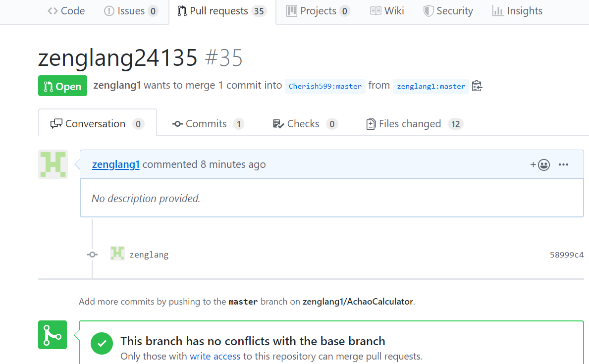Image resolution: width=589 pixels, height=364 pixels.
Task: Click the pull request title zenglang24135
Action: 117,57
